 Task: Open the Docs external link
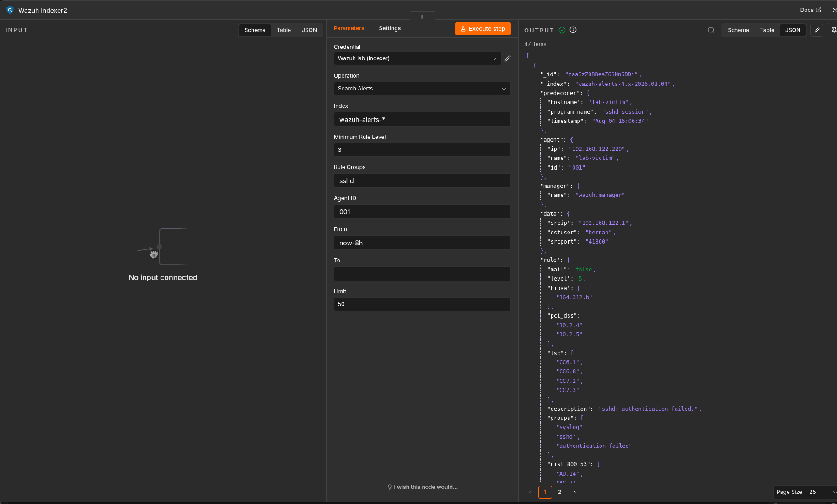click(x=811, y=10)
